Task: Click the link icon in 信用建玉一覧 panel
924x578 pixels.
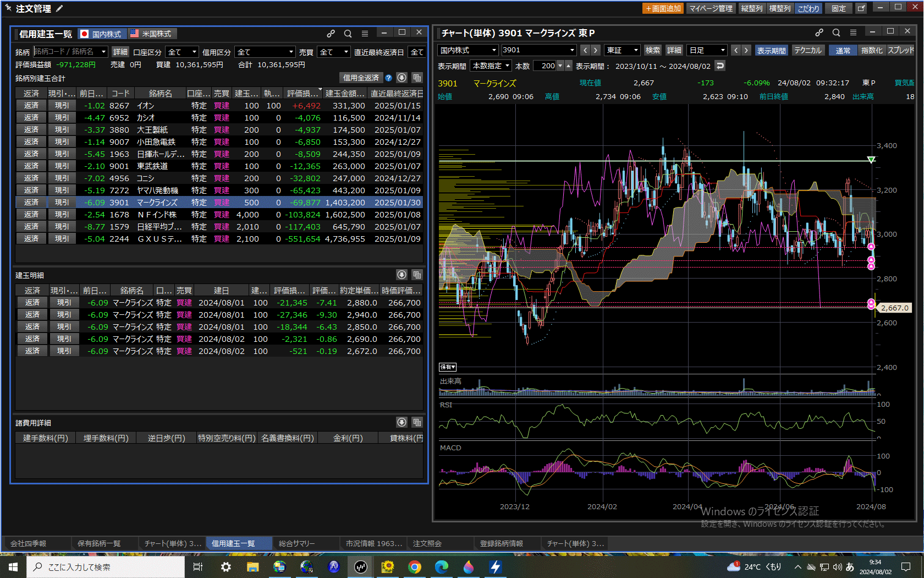Action: [331, 34]
